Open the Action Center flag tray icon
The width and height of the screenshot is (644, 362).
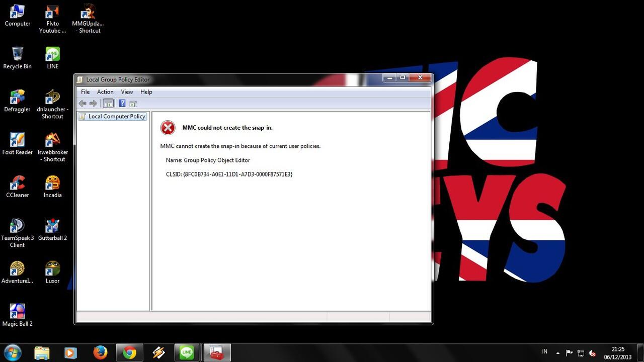[569, 353]
